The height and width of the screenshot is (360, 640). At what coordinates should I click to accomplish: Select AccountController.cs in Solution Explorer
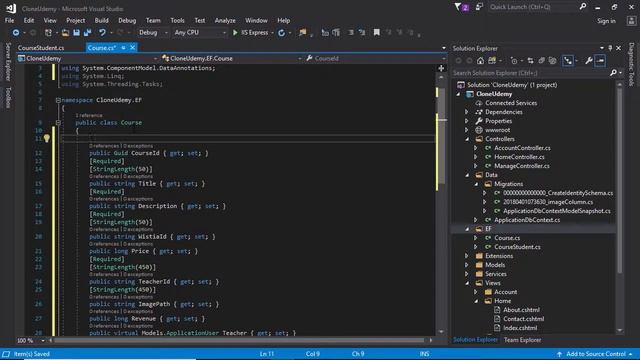522,148
